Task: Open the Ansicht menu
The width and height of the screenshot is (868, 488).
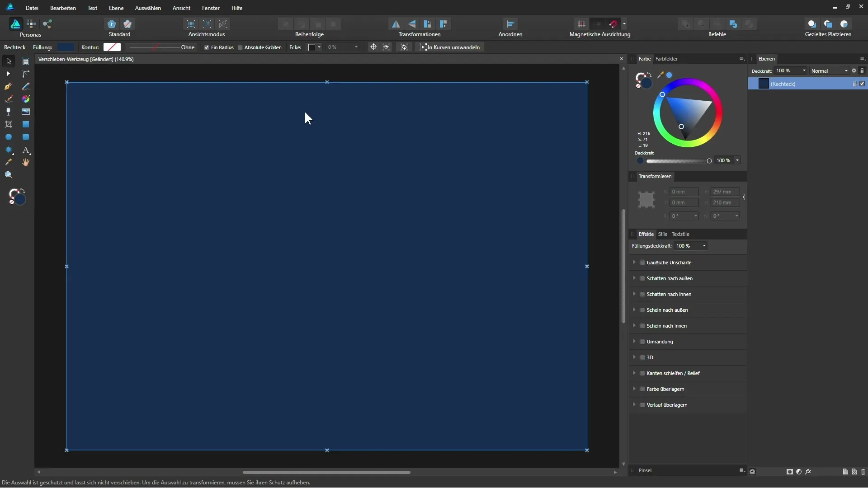Action: (x=181, y=8)
